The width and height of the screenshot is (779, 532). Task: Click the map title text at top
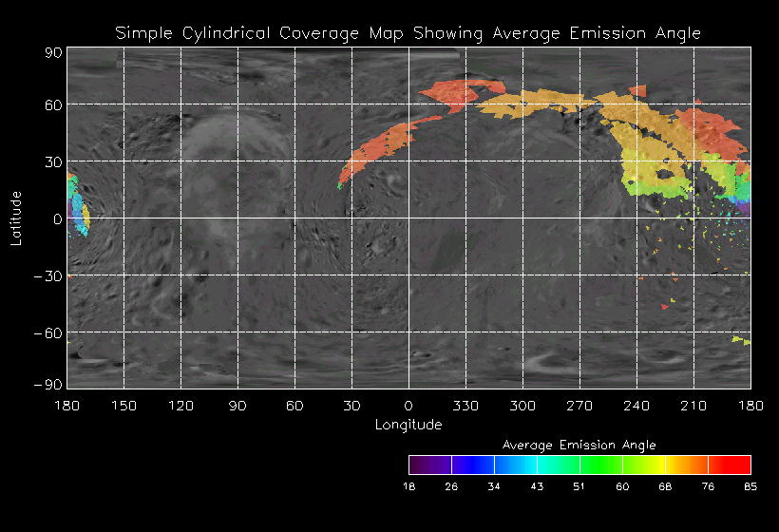pos(408,33)
